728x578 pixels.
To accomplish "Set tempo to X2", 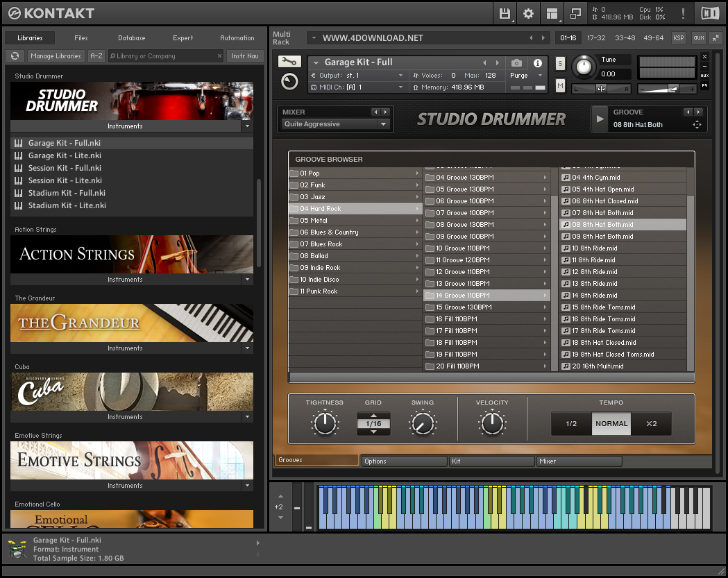I will pos(652,423).
